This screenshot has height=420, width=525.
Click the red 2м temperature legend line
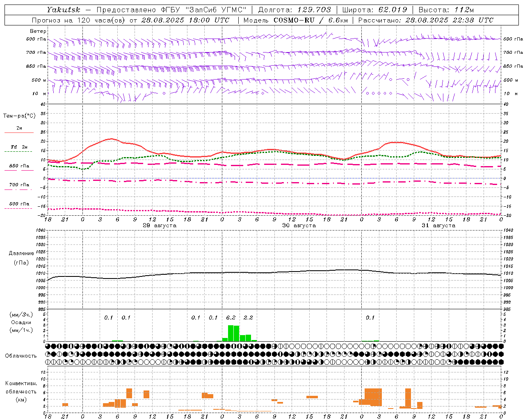tap(19, 132)
